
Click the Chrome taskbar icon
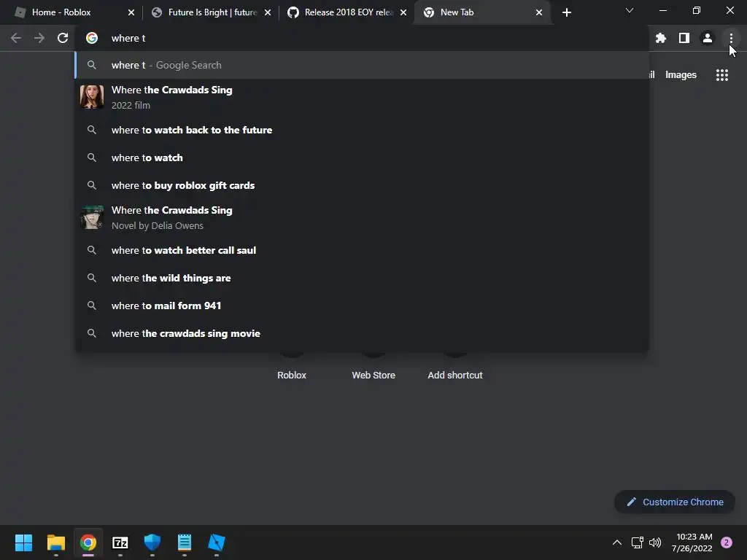point(88,542)
